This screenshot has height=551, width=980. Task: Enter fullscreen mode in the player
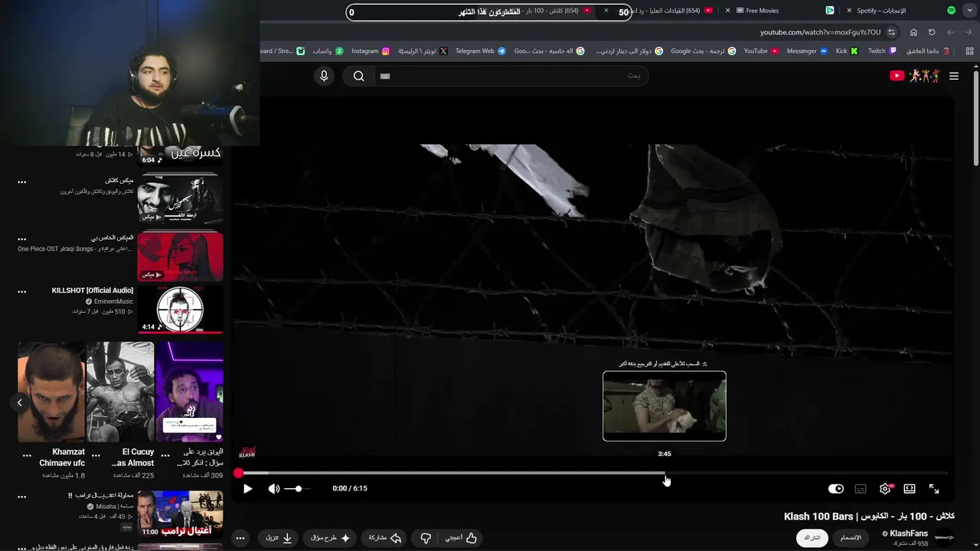pyautogui.click(x=934, y=488)
